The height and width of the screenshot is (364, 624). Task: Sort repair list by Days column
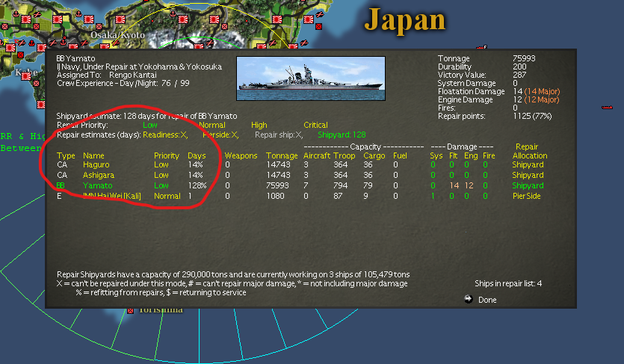point(197,156)
